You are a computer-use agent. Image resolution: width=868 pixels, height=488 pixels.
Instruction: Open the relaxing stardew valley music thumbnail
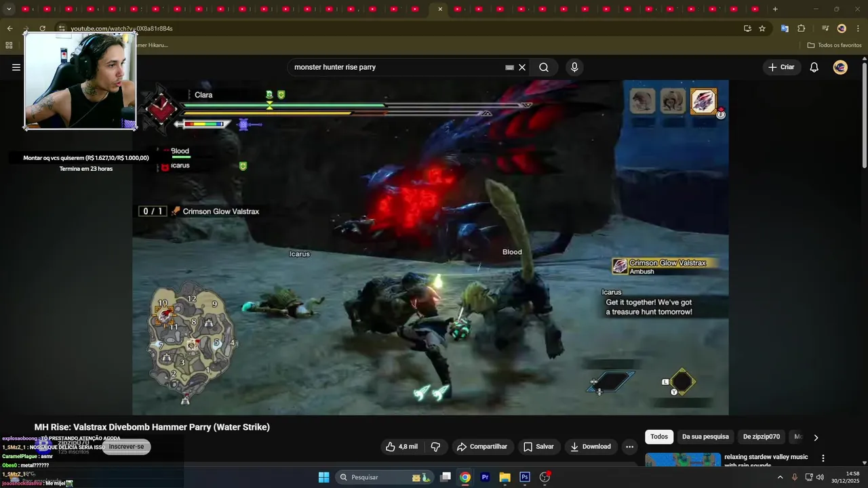(x=682, y=460)
